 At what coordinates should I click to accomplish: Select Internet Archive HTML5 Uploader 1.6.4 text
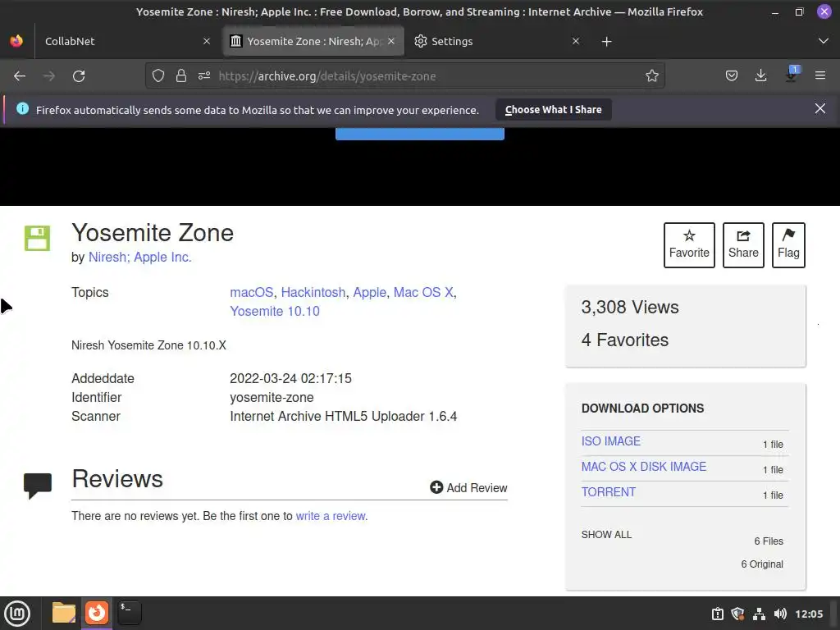tap(344, 416)
